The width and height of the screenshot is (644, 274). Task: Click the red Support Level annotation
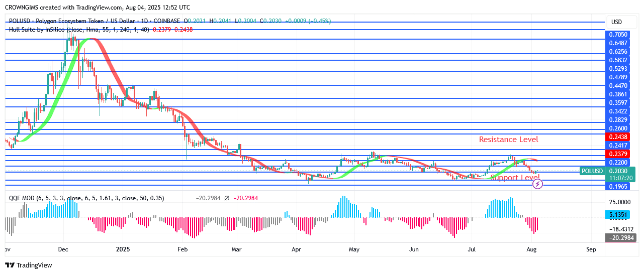(x=515, y=178)
